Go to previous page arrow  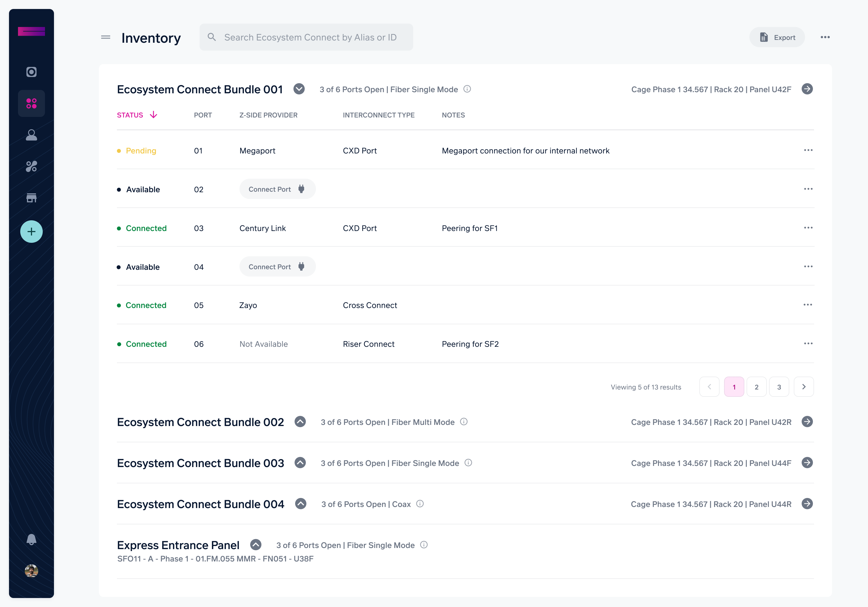pyautogui.click(x=709, y=387)
